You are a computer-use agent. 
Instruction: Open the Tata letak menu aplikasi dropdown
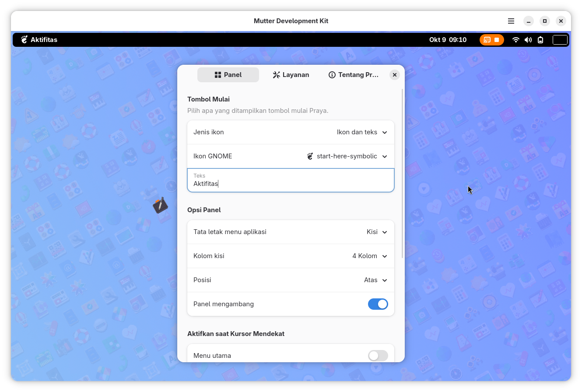click(x=291, y=232)
